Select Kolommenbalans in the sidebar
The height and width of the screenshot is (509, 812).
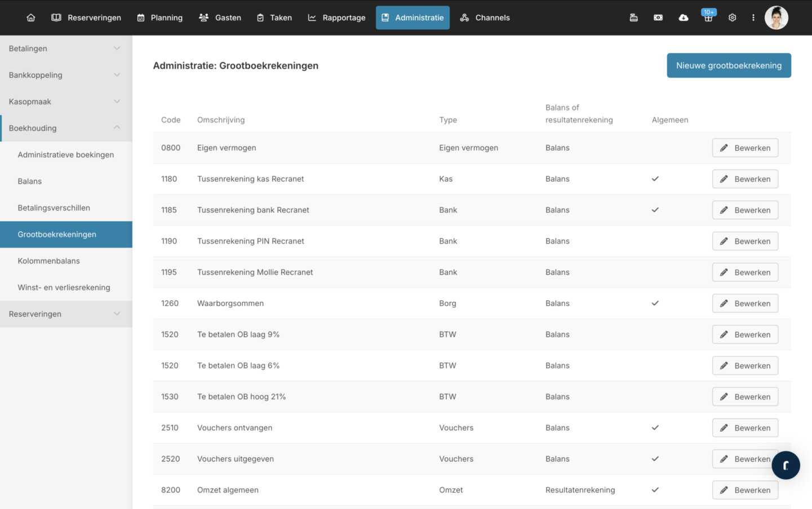point(48,261)
